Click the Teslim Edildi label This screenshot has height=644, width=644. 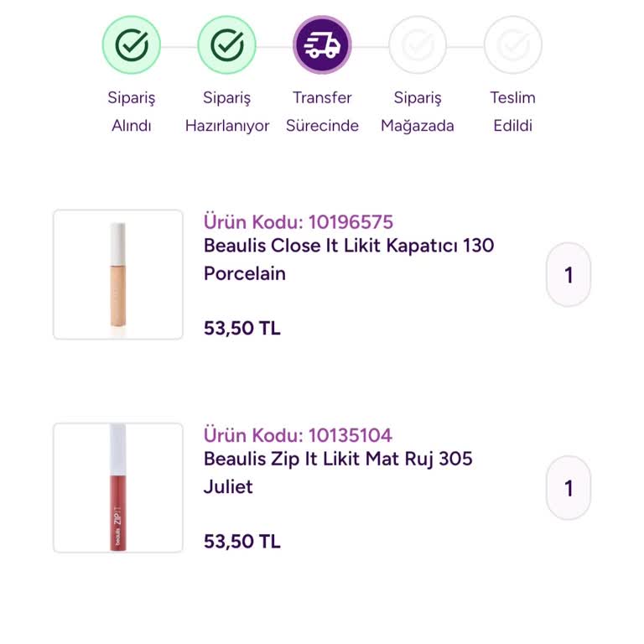513,112
